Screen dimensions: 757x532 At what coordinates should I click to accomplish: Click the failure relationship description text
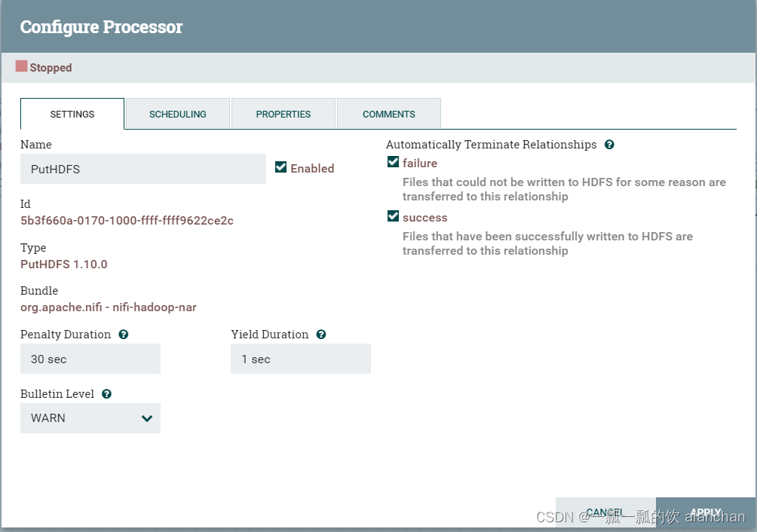(564, 189)
